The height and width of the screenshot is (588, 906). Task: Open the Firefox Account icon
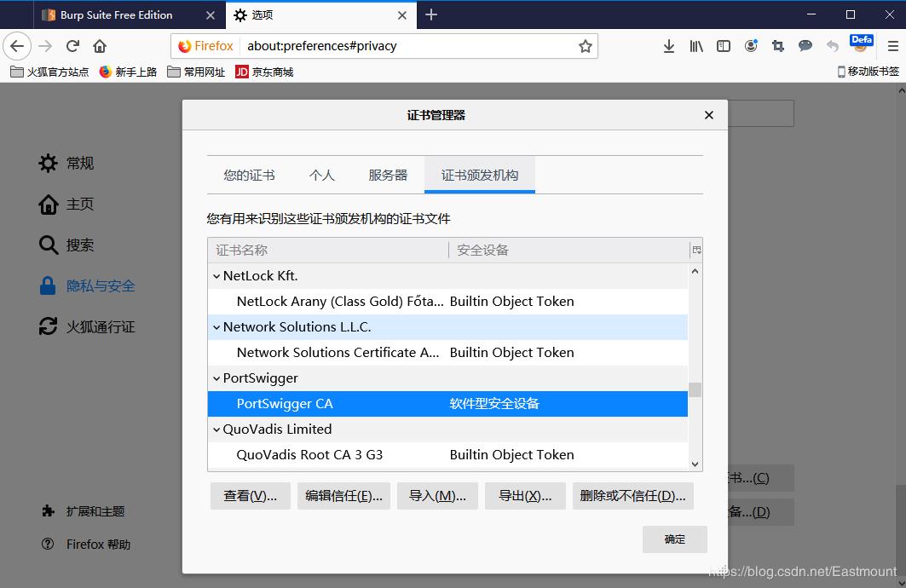point(751,46)
